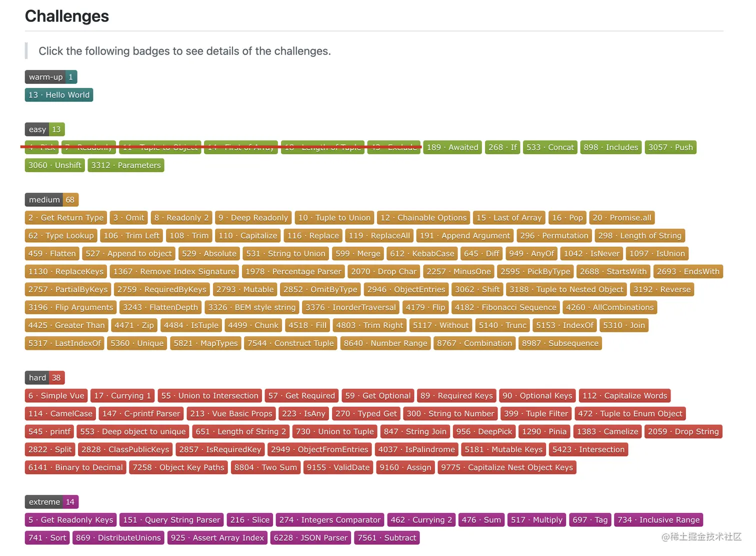Click the extreme 14 category badge
The image size is (756, 556).
click(51, 502)
